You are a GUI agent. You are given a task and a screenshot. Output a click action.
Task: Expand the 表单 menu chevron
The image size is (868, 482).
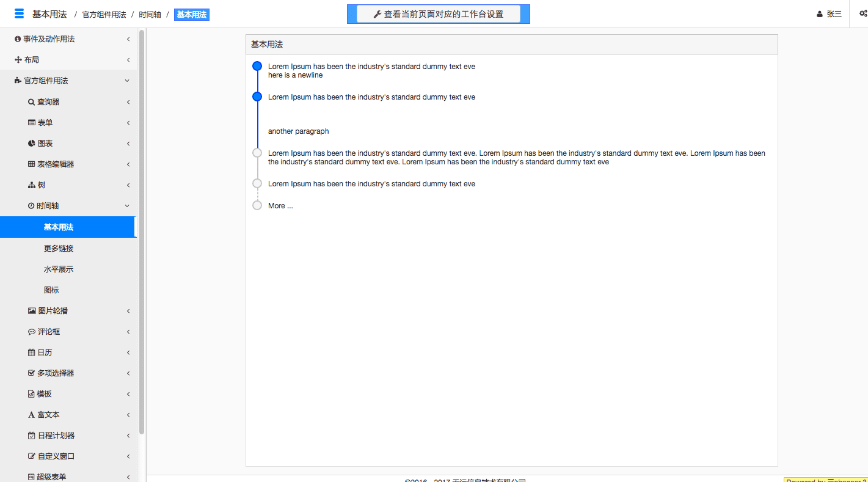click(x=128, y=123)
